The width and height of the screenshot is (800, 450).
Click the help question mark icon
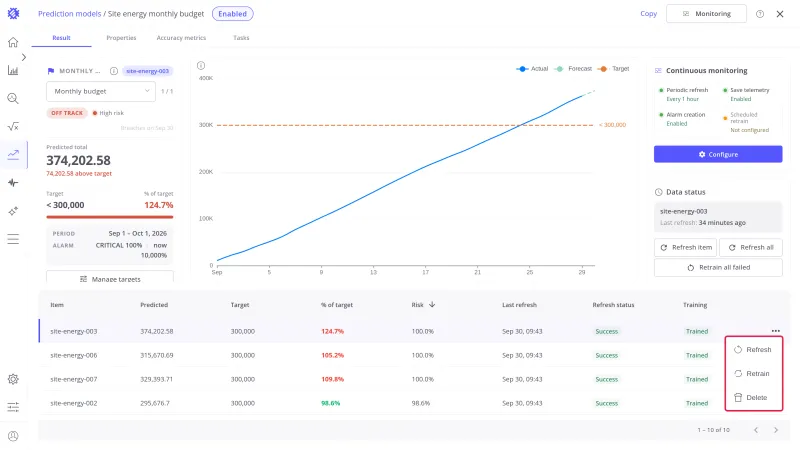(x=760, y=14)
